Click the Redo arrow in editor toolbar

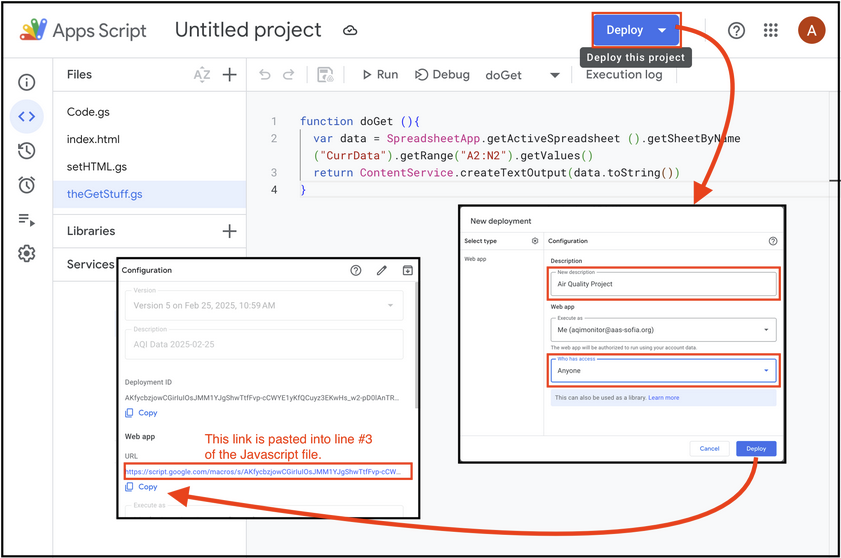[289, 75]
